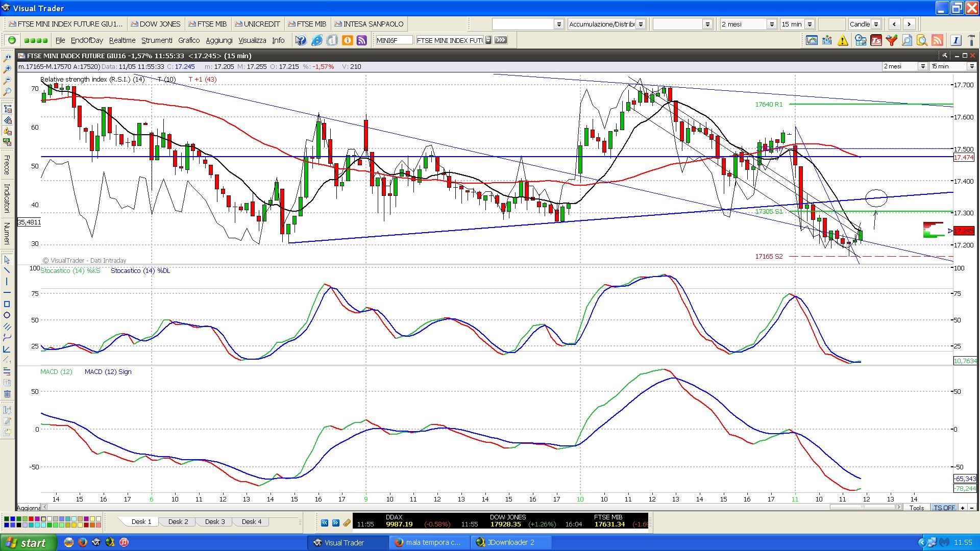Select the vertical line drawing tool
This screenshot has width=980, height=551.
point(7,282)
